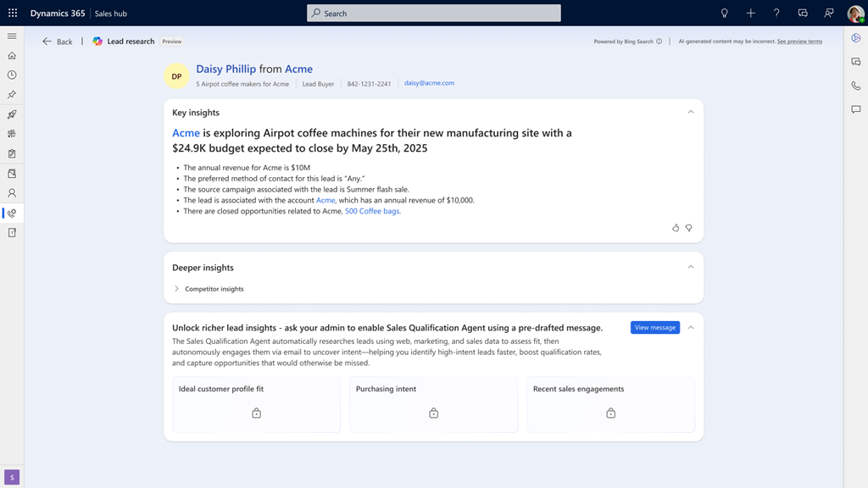This screenshot has width=868, height=488.
Task: Create a new record with the plus icon
Action: point(752,13)
